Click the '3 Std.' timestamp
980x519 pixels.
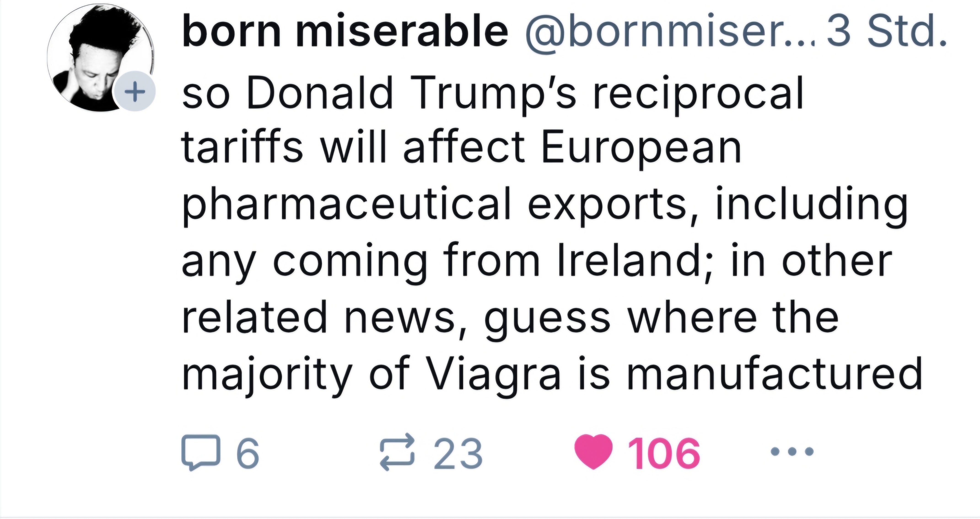[886, 30]
